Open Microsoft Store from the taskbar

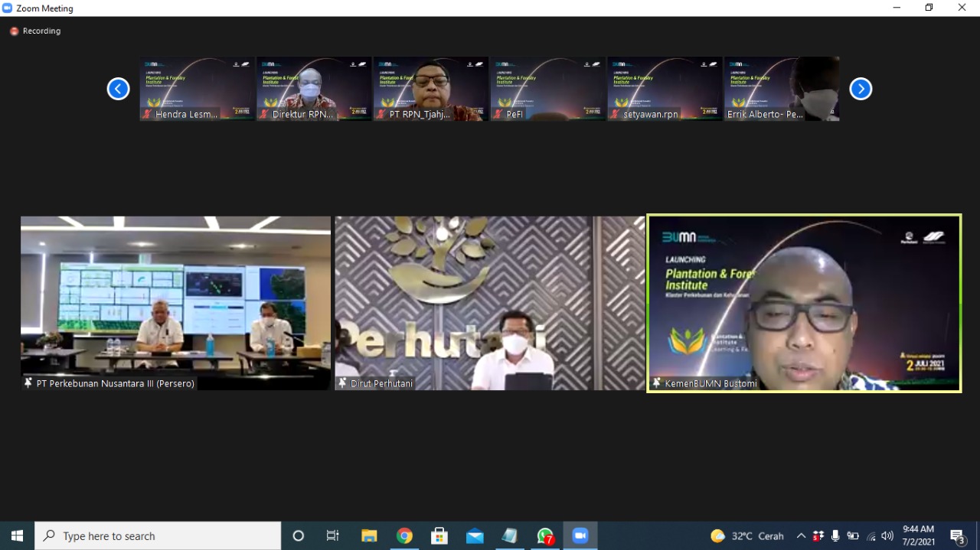pos(439,535)
